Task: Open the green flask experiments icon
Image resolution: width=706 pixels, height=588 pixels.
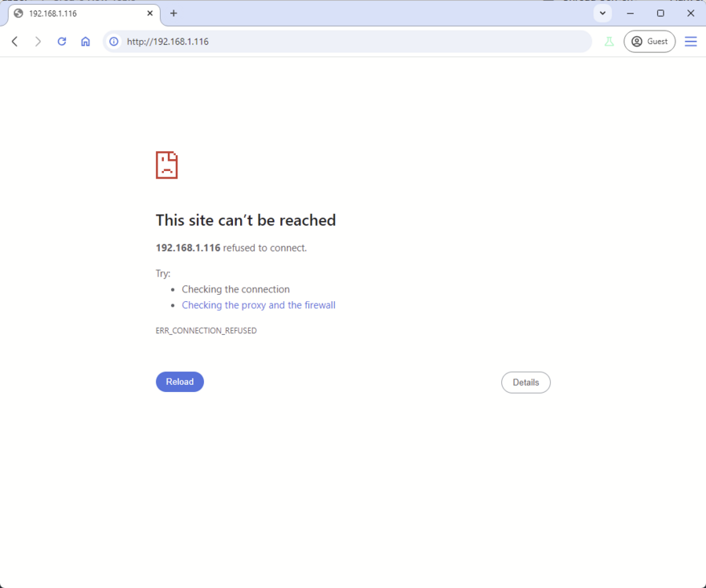Action: 610,42
